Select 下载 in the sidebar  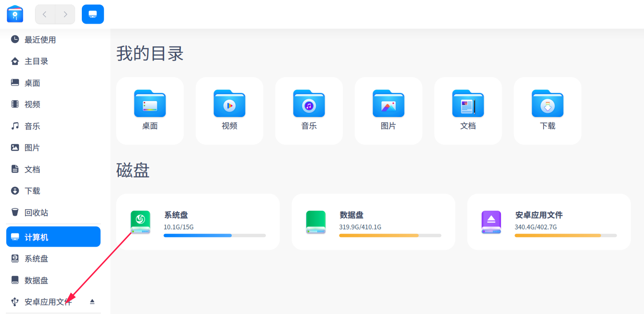coord(54,191)
